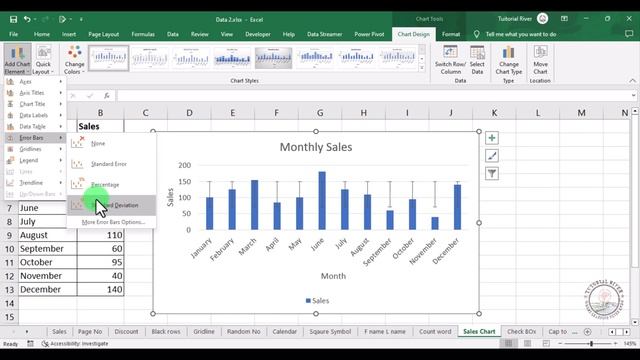Screen dimensions: 640x360
Task: Apply the gray background chart style thumbnail
Action: pyautogui.click(x=273, y=58)
